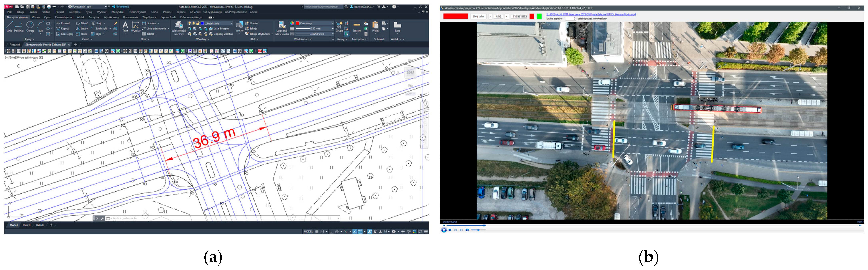Screen dimensions: 868x270
Task: Toggle the grid display in status bar
Action: pyautogui.click(x=316, y=232)
